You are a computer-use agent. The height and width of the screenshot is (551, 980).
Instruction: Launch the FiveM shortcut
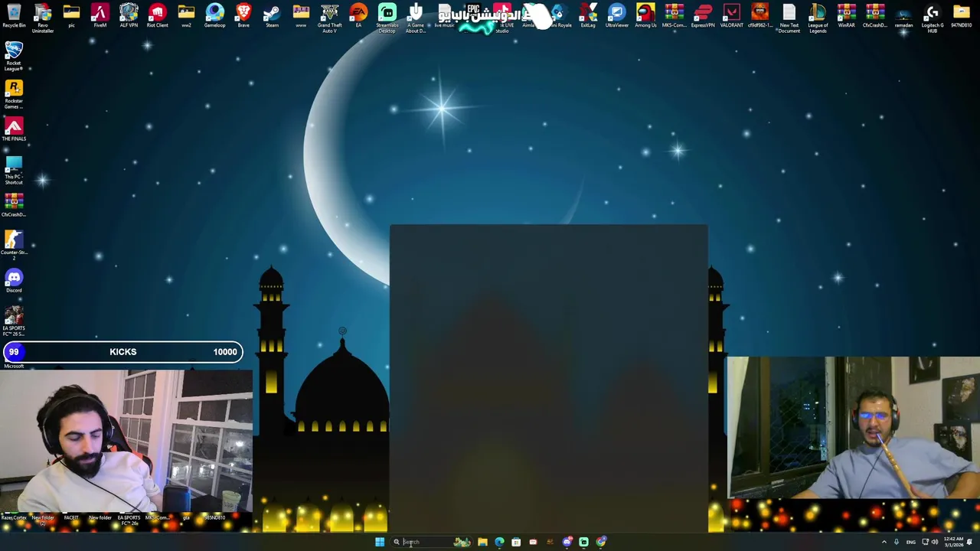(x=100, y=16)
